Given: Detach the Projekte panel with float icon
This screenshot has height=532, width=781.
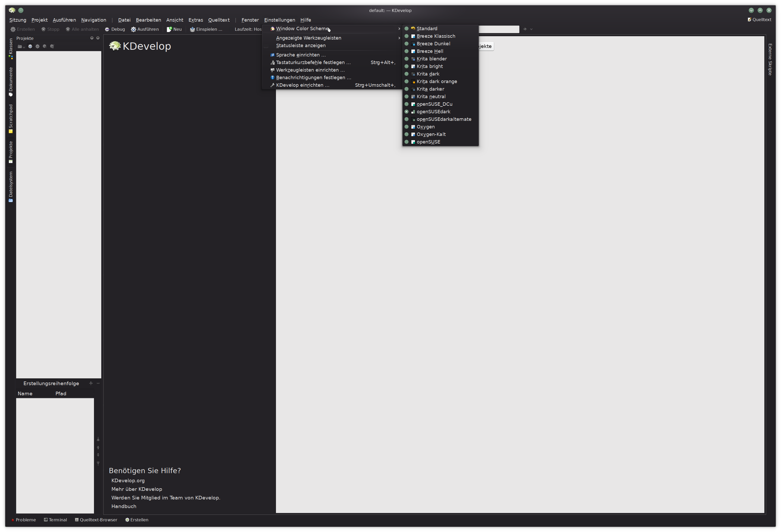Looking at the screenshot, I should (x=92, y=38).
